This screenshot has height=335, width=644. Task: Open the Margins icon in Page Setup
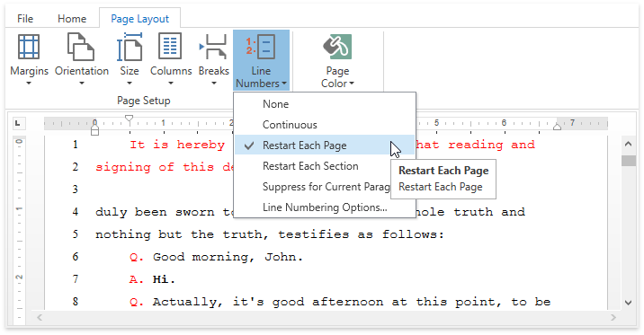pyautogui.click(x=29, y=47)
